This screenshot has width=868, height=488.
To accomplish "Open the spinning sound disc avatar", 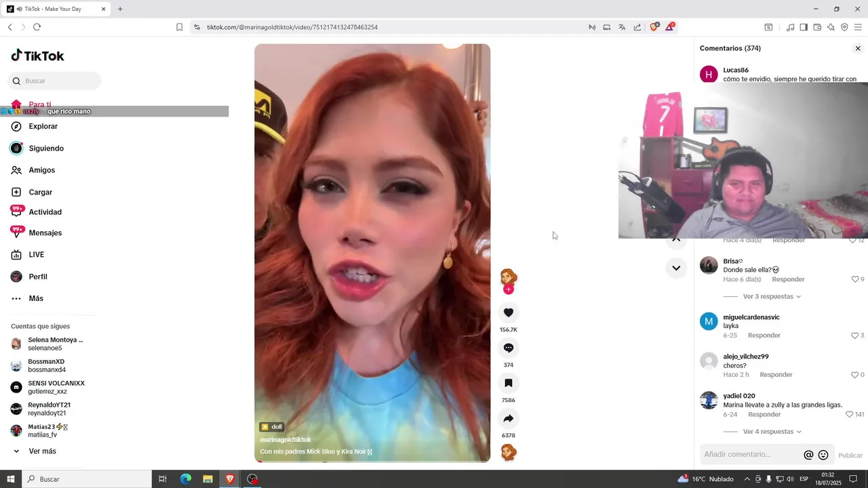I will point(509,452).
